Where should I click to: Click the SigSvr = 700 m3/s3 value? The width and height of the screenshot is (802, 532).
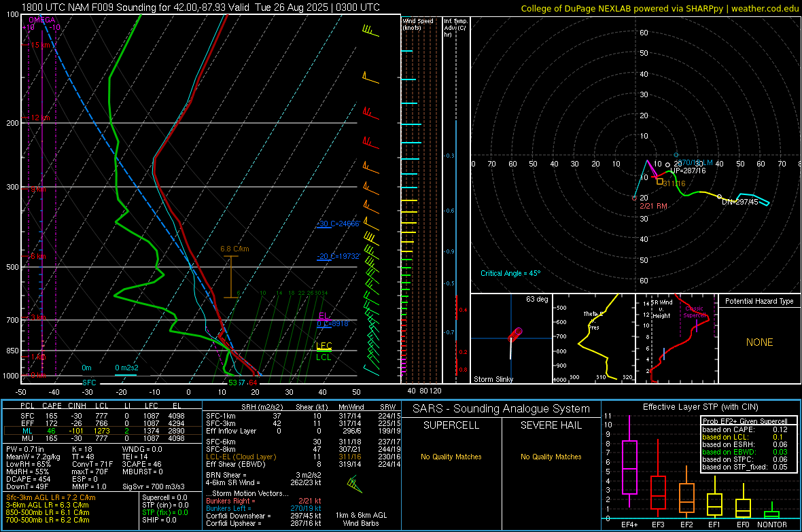(x=154, y=486)
